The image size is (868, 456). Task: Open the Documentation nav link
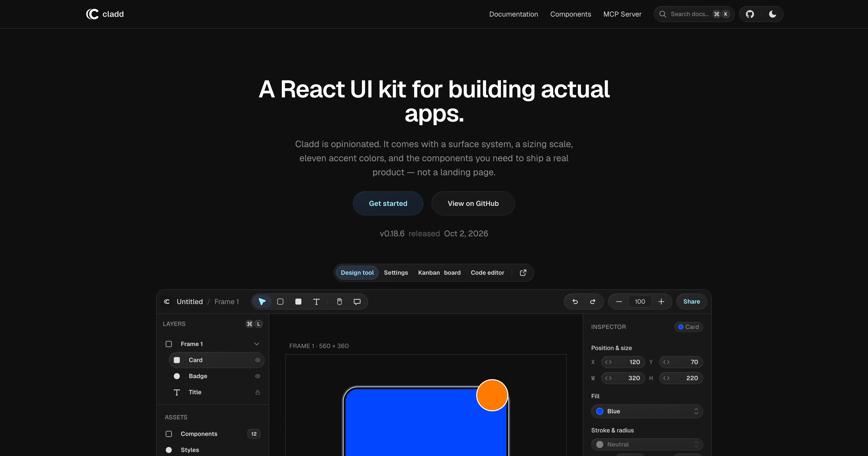tap(514, 14)
